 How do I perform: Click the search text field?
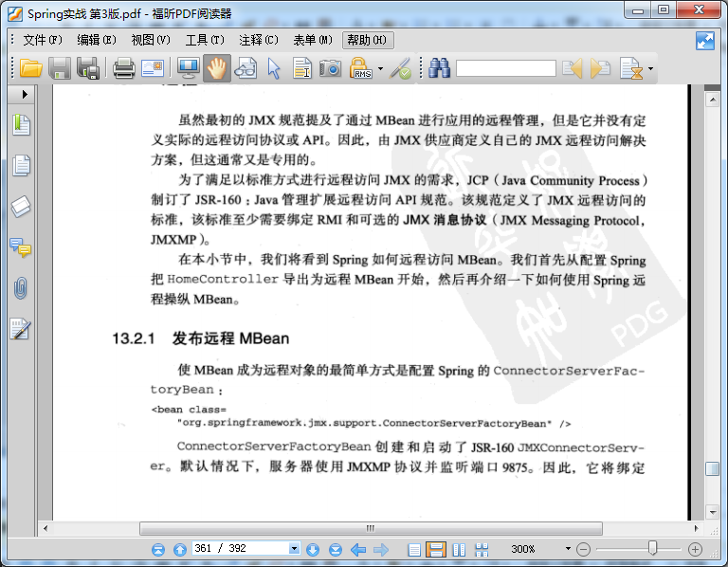coord(506,68)
